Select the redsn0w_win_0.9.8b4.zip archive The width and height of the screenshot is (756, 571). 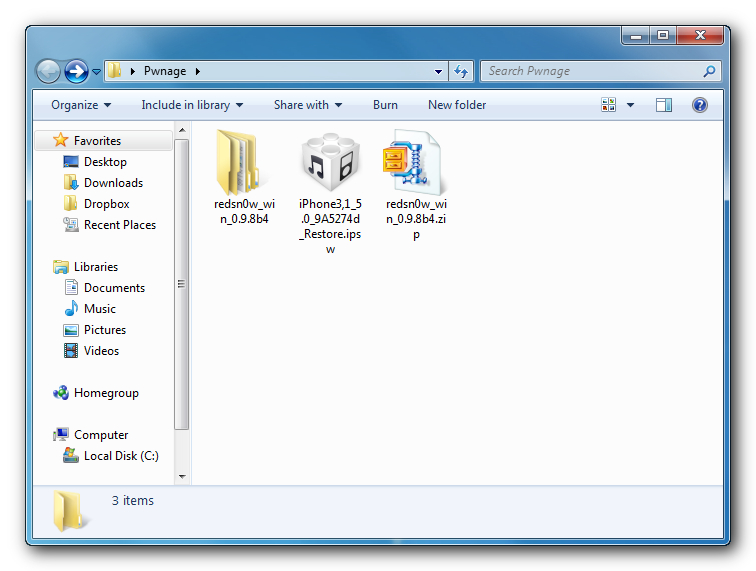click(x=416, y=163)
